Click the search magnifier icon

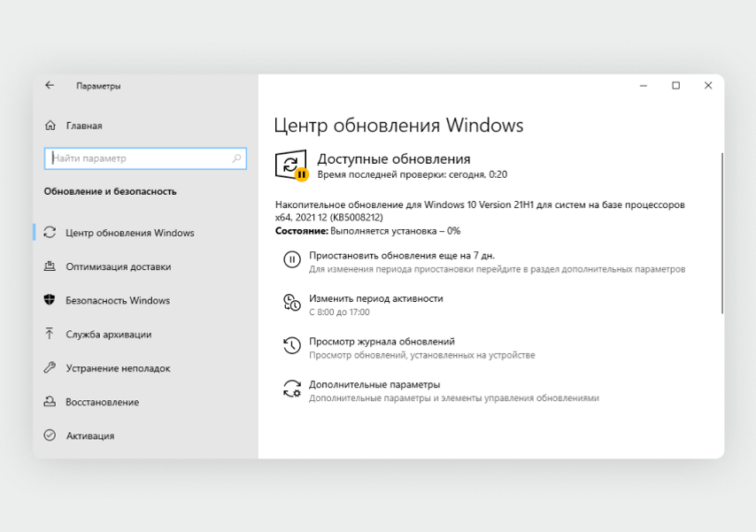(x=236, y=158)
